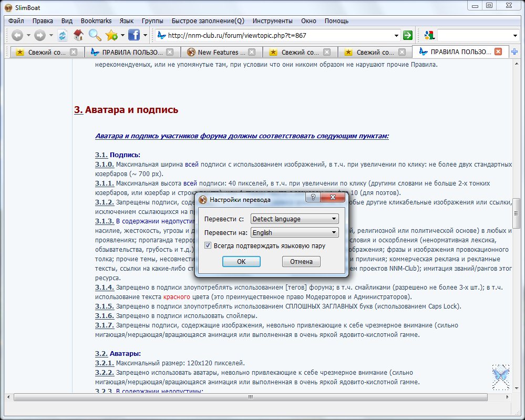Open the Bookmarks menu
The image size is (525, 420).
click(96, 21)
